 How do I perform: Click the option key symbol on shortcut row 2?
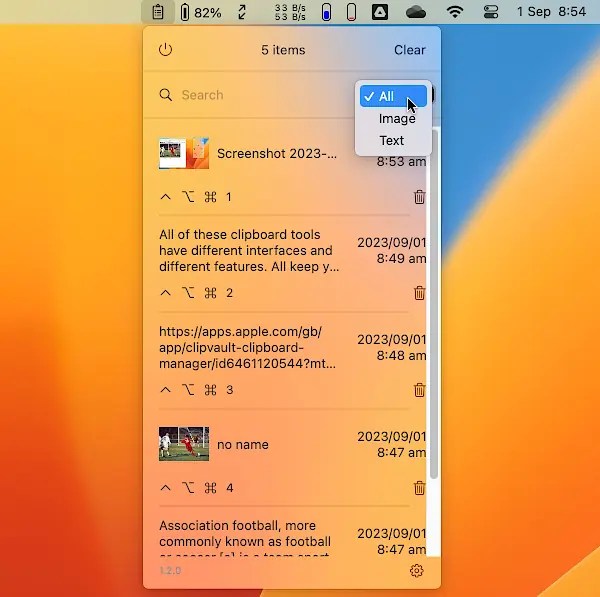click(x=188, y=293)
